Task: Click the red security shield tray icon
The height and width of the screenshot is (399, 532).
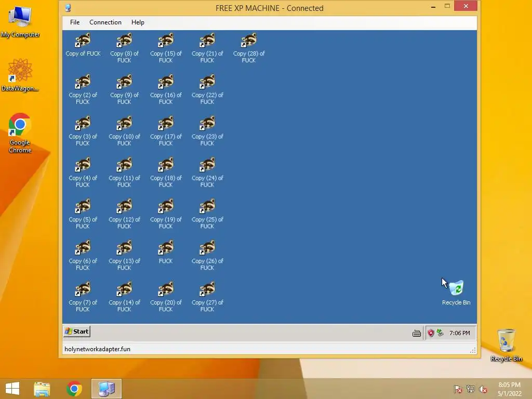Action: [431, 333]
